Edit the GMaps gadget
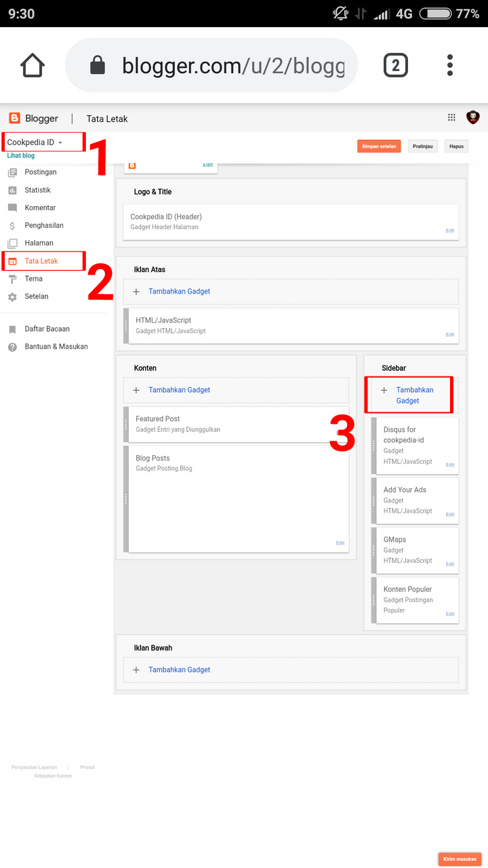This screenshot has height=868, width=488. click(x=450, y=564)
